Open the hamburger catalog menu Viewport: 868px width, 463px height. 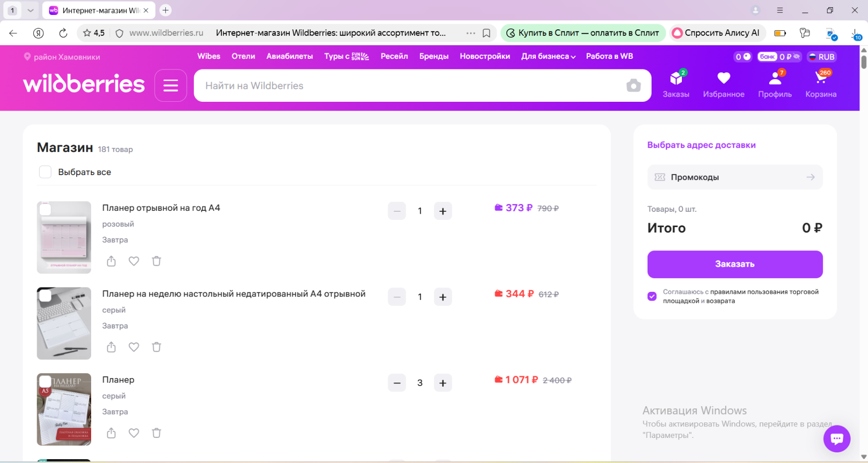coord(171,86)
